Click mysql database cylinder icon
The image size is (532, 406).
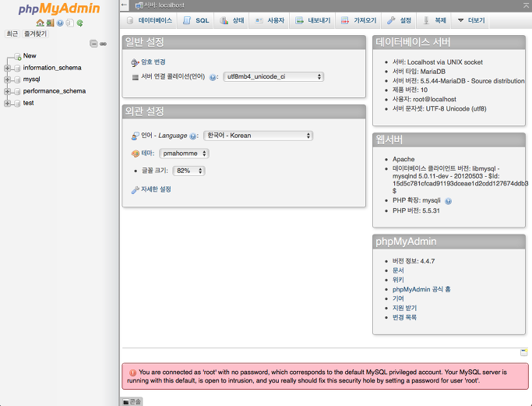pos(17,79)
